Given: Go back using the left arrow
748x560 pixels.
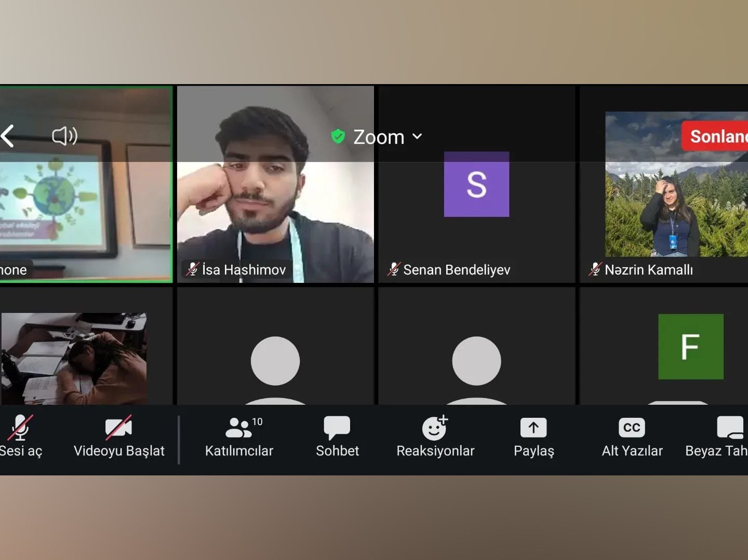Looking at the screenshot, I should pos(8,136).
